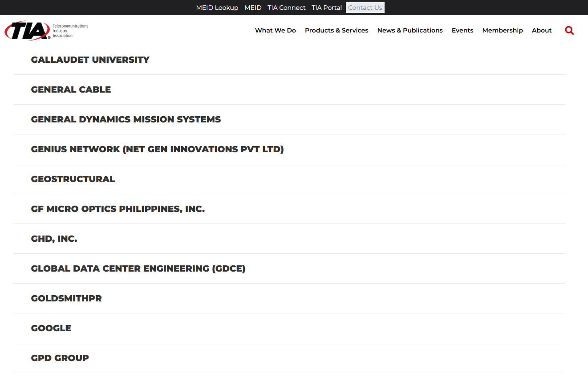
Task: Go to TIA Portal
Action: (x=326, y=8)
